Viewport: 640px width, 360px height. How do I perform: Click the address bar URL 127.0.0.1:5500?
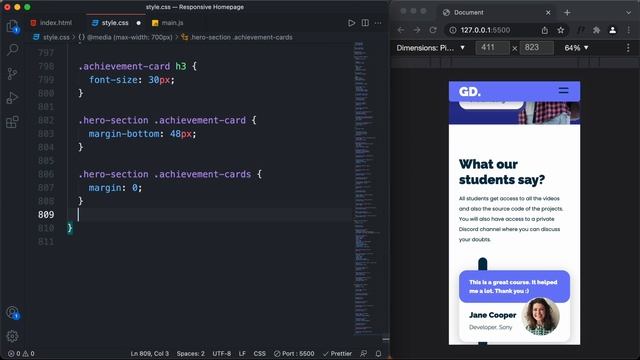coord(485,30)
